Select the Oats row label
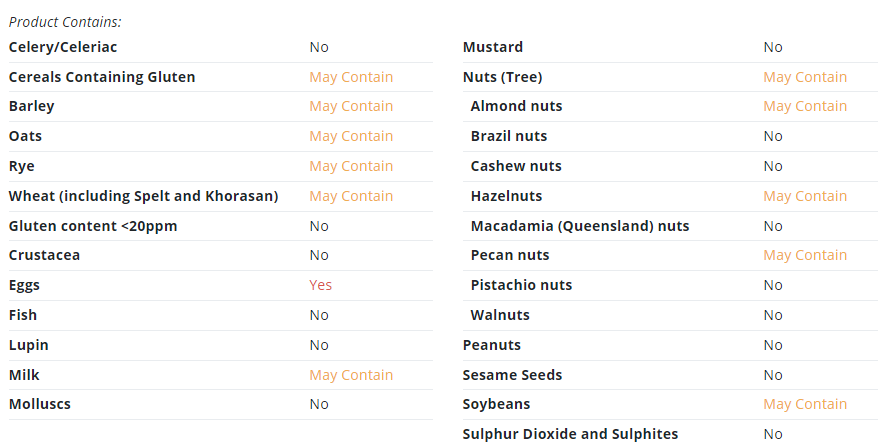The image size is (878, 447). (25, 136)
